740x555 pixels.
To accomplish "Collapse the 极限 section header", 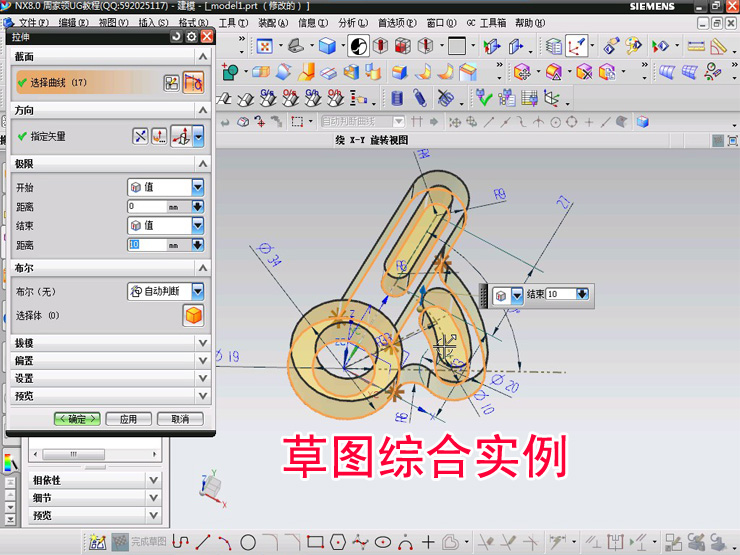I will click(x=203, y=163).
